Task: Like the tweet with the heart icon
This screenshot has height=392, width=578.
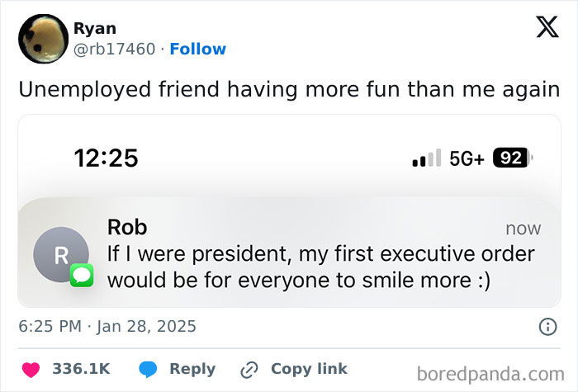Action: click(x=30, y=369)
